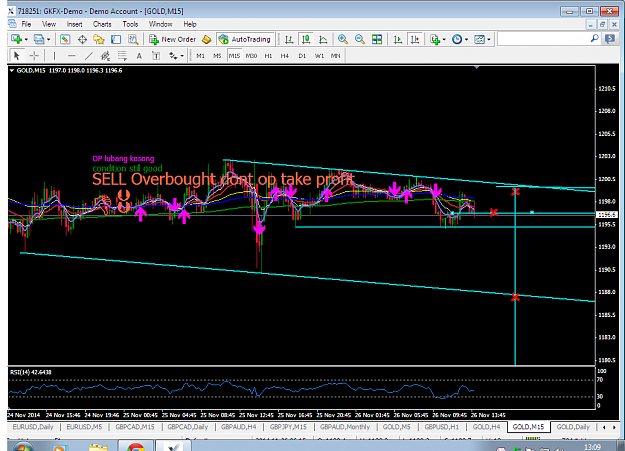The image size is (625, 451).
Task: Click inside the toolbar search field
Action: pos(543,39)
